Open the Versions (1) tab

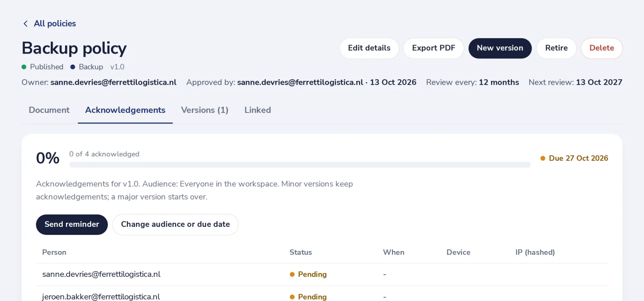pyautogui.click(x=204, y=110)
